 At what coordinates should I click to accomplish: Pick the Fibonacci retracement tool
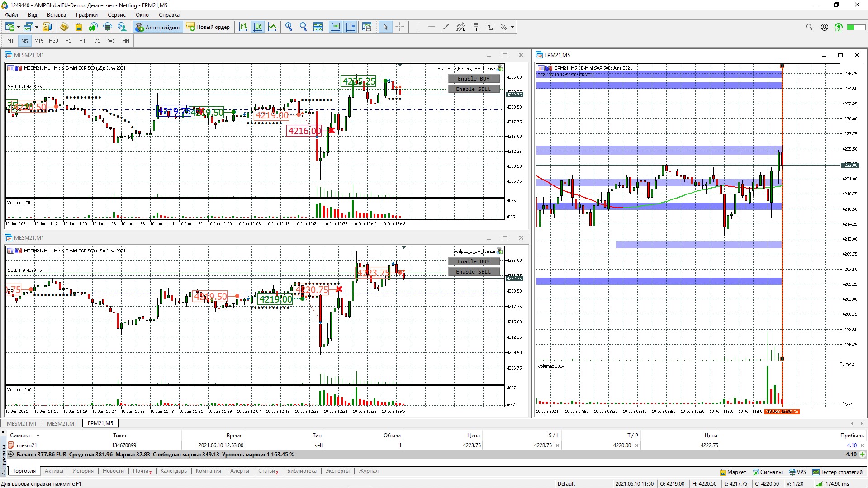(475, 27)
